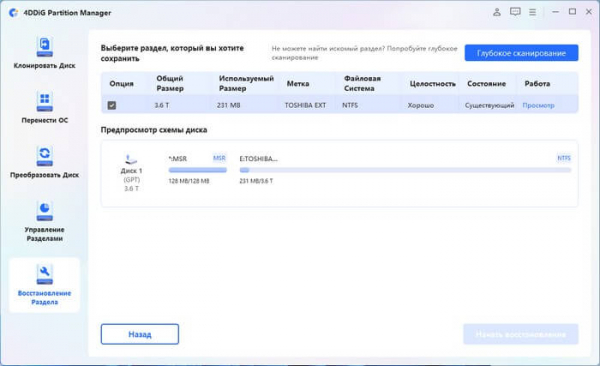
Task: Click the 231 MB used size cell
Action: 228,105
